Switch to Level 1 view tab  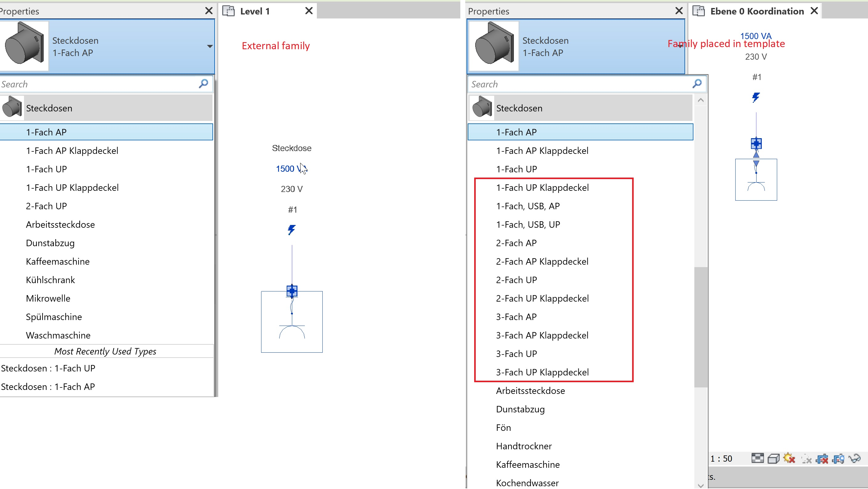[255, 11]
